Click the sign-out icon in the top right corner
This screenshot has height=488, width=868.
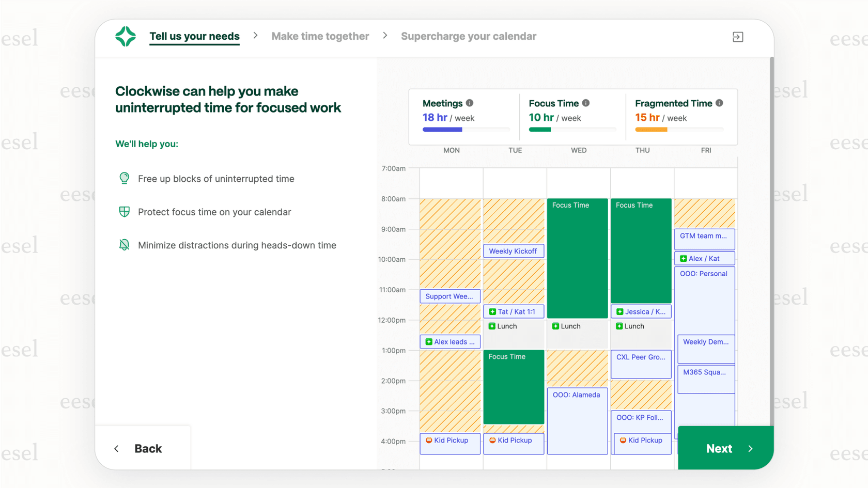[x=738, y=37]
